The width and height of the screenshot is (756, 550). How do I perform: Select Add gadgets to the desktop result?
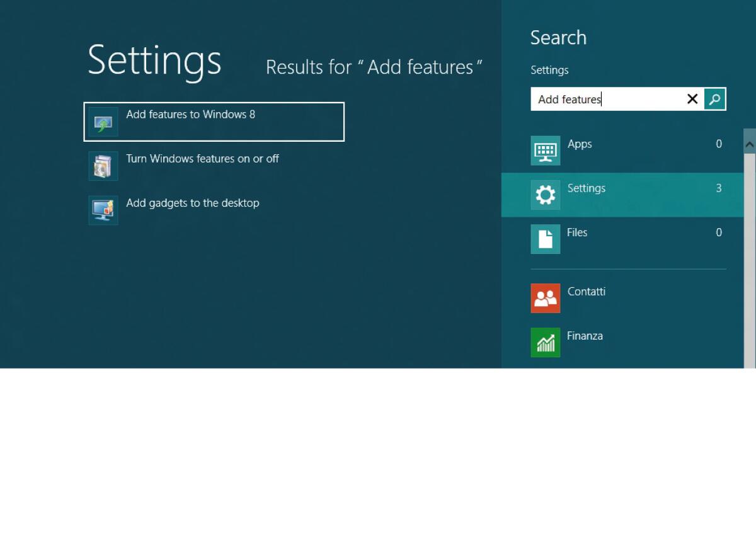click(193, 203)
